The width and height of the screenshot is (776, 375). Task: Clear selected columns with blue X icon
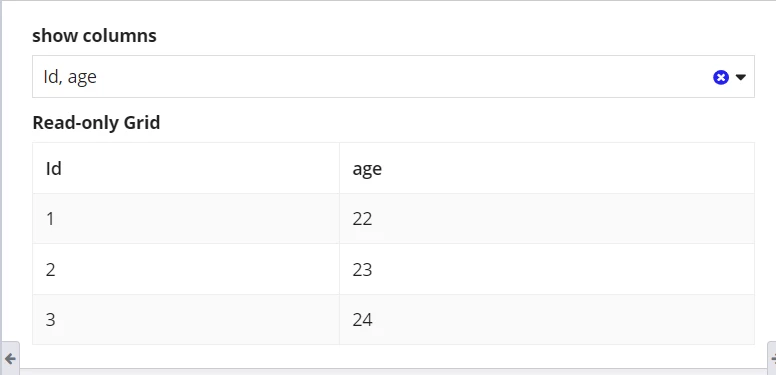(x=721, y=77)
